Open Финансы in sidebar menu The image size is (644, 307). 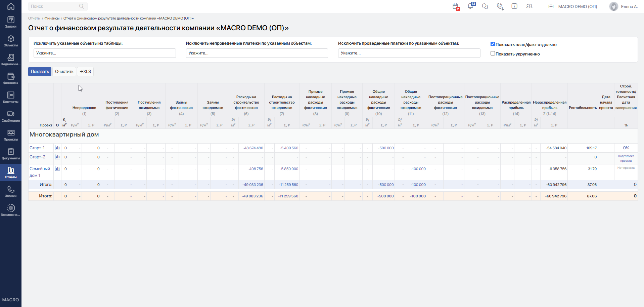(x=11, y=79)
